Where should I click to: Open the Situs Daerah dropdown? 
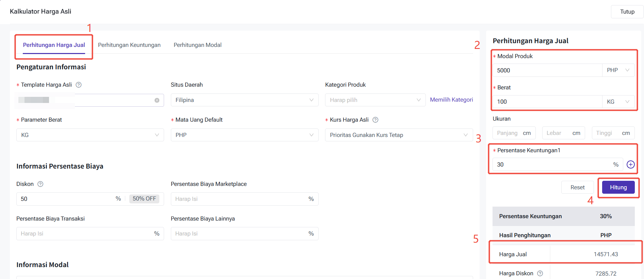[x=244, y=100]
